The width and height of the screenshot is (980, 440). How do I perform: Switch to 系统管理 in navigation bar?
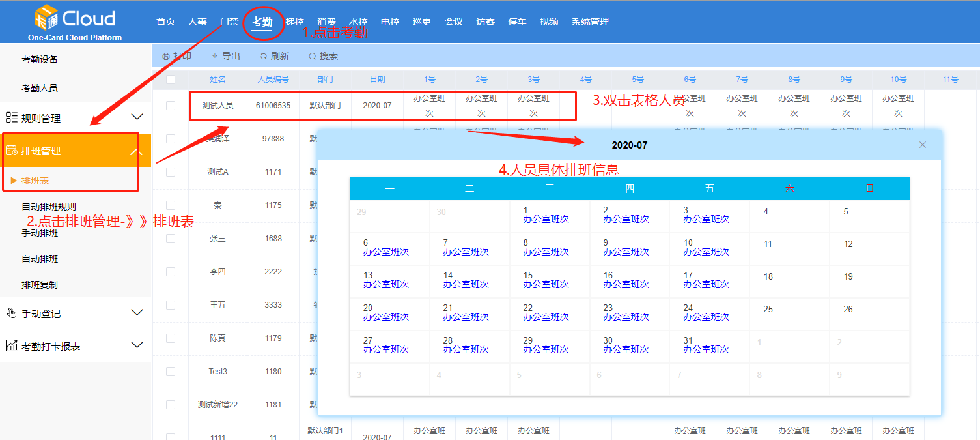(x=590, y=22)
